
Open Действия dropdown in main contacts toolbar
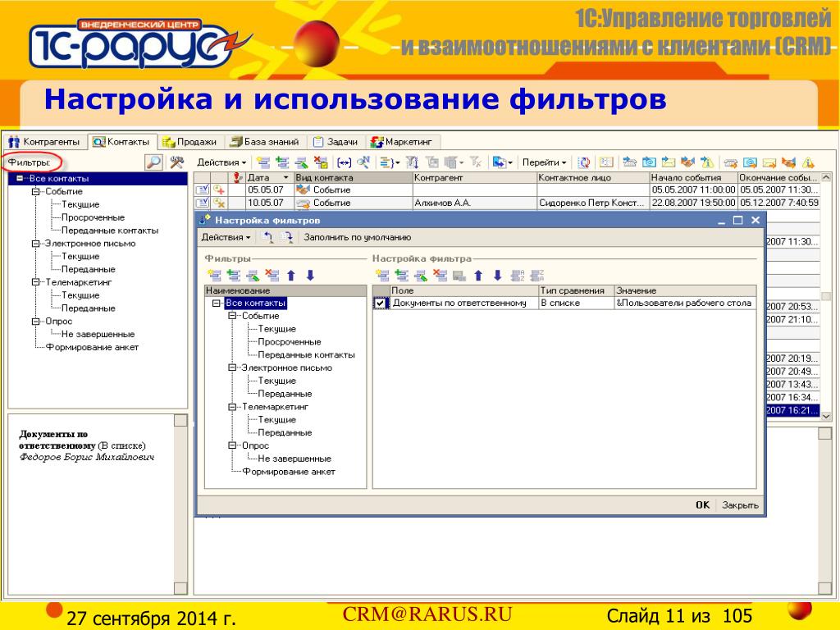click(x=221, y=162)
